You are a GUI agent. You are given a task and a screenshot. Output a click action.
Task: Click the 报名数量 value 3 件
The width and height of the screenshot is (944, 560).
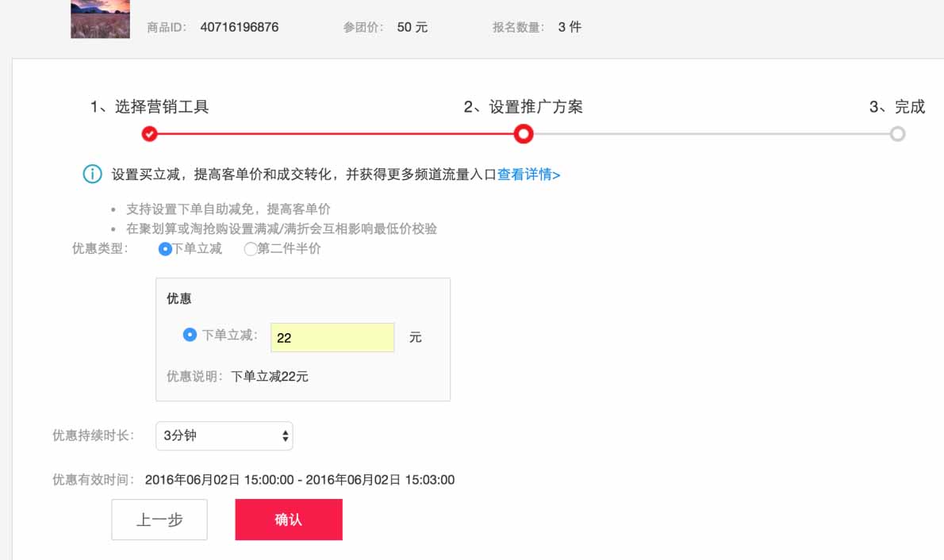click(570, 27)
